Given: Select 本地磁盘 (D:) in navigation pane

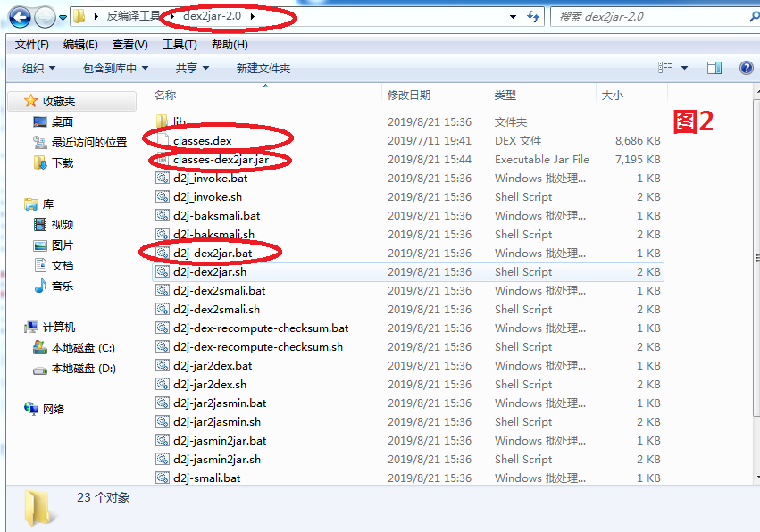Looking at the screenshot, I should [83, 369].
